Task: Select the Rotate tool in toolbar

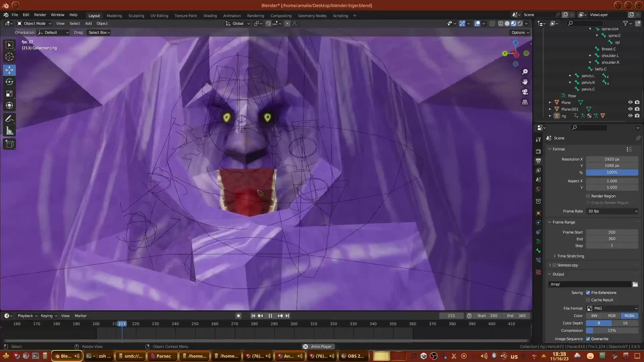Action: pyautogui.click(x=9, y=82)
